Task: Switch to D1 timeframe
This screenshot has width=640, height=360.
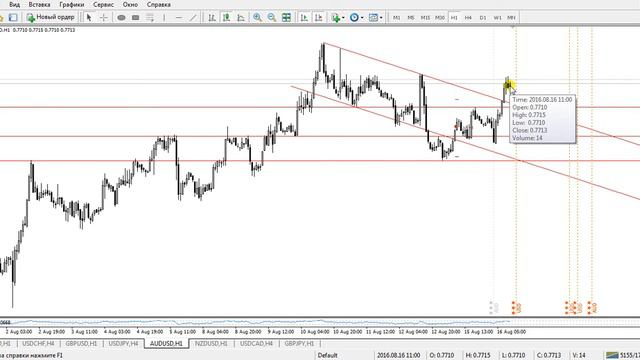Action: [483, 18]
